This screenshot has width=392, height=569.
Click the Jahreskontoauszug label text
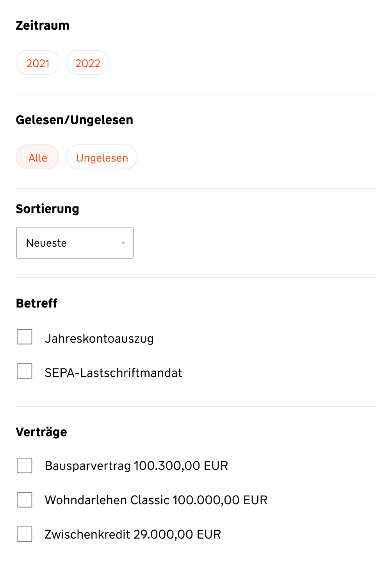tap(99, 338)
